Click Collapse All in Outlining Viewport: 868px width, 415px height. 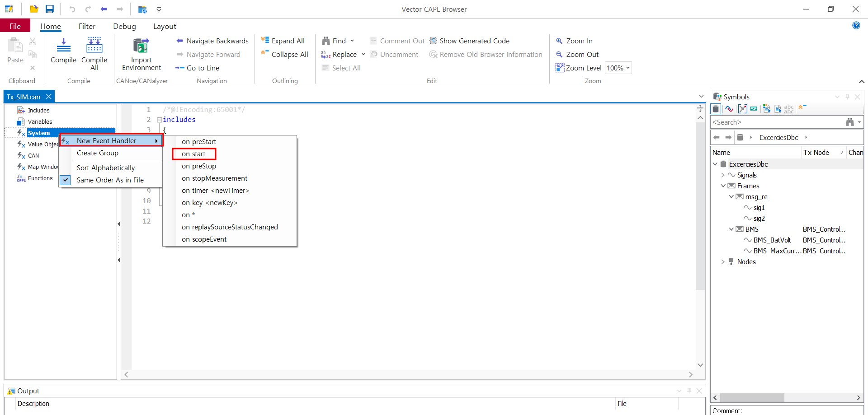coord(285,54)
